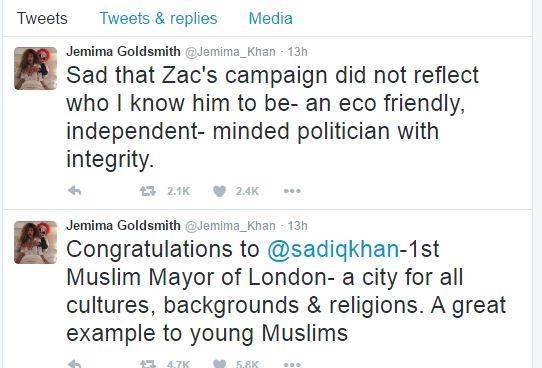Click Jemima Goldsmith name on second tweet

pos(123,226)
